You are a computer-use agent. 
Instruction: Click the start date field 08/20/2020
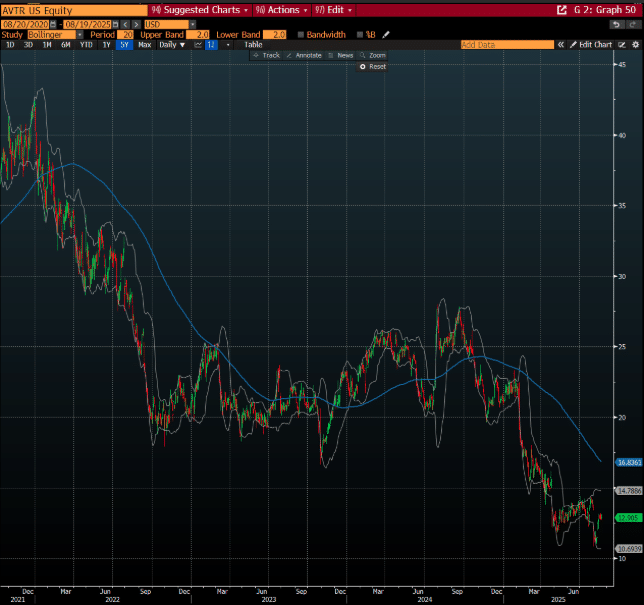25,25
